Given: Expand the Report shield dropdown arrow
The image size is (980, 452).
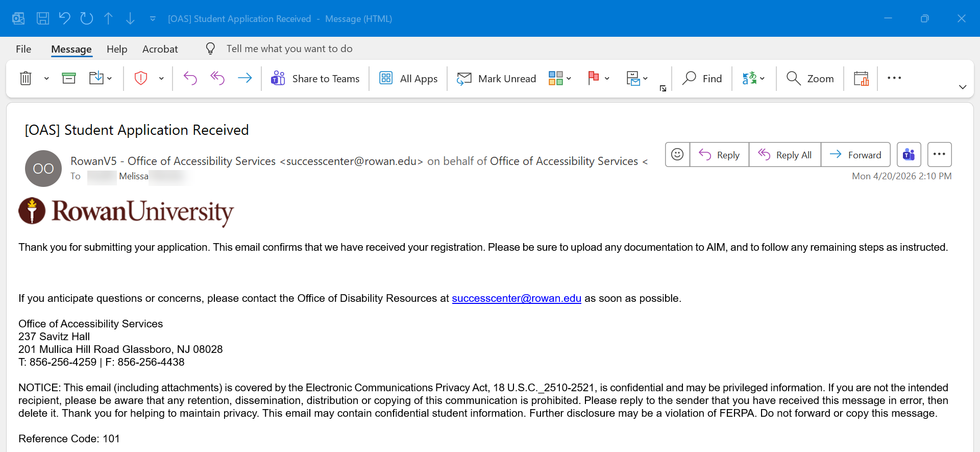Looking at the screenshot, I should [x=161, y=78].
